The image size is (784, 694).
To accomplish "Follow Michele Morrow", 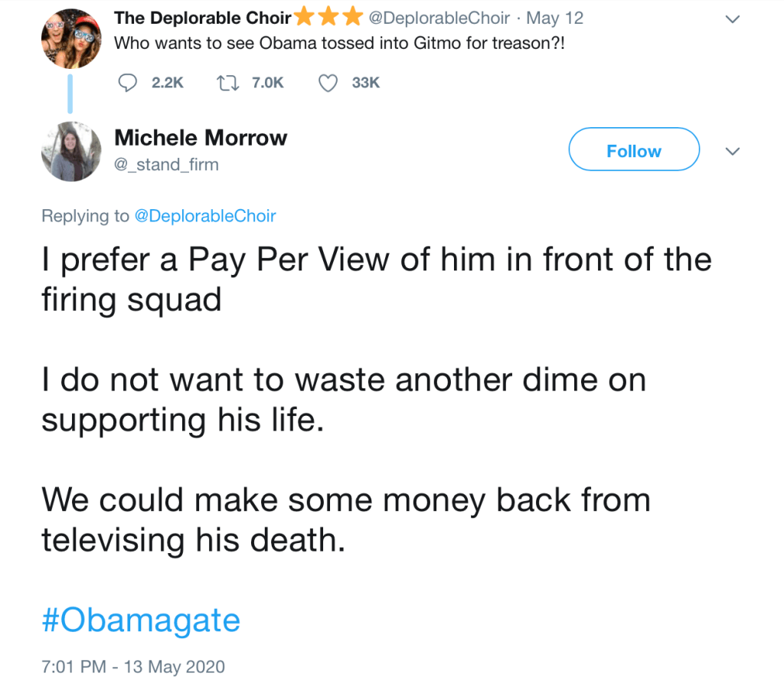I will coord(633,151).
